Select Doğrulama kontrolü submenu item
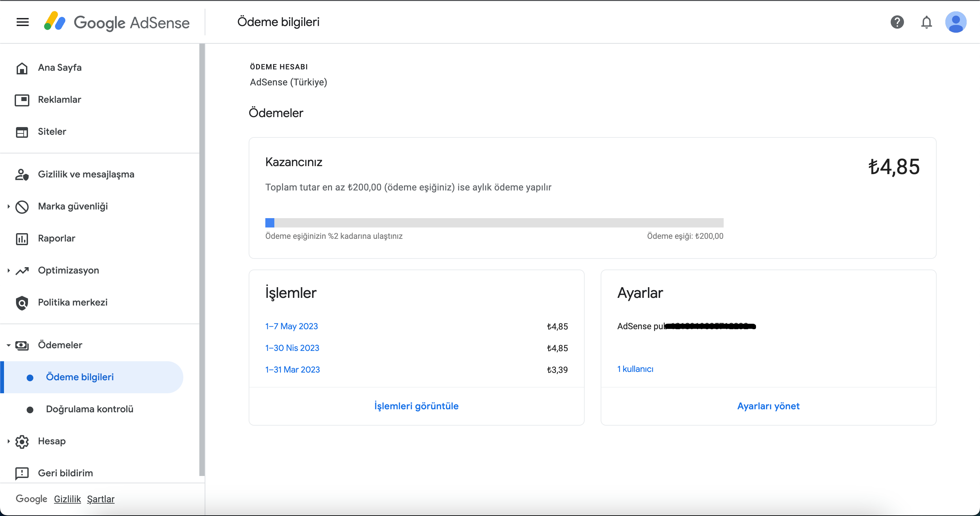980x516 pixels. pyautogui.click(x=90, y=409)
